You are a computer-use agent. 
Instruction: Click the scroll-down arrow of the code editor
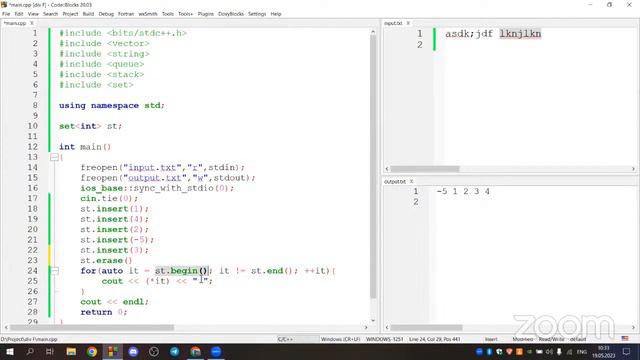(x=373, y=321)
